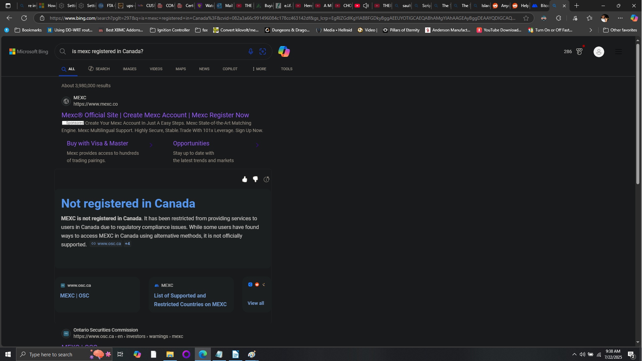Switch to IMAGES results
Viewport: 644px width, 361px height.
click(130, 69)
